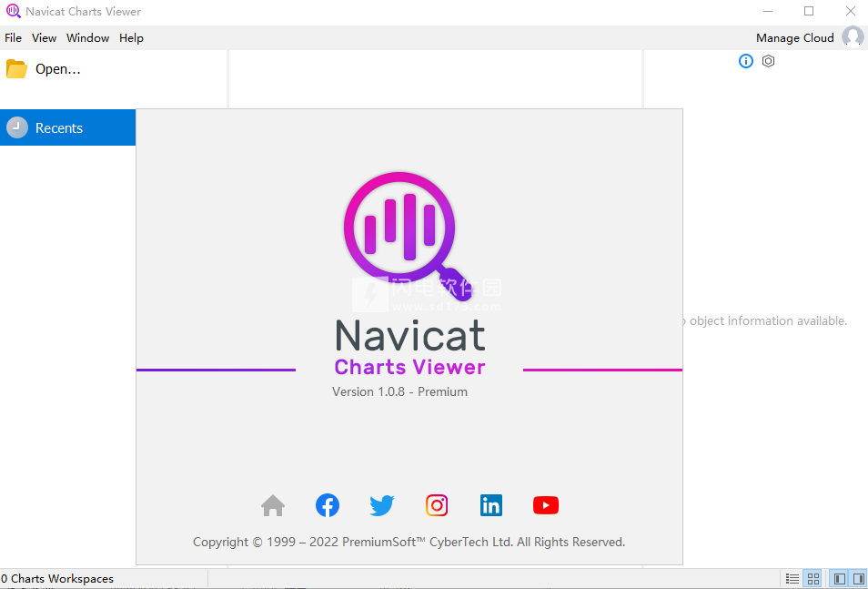Viewport: 868px width, 589px height.
Task: Open the Window menu
Action: pyautogui.click(x=88, y=37)
